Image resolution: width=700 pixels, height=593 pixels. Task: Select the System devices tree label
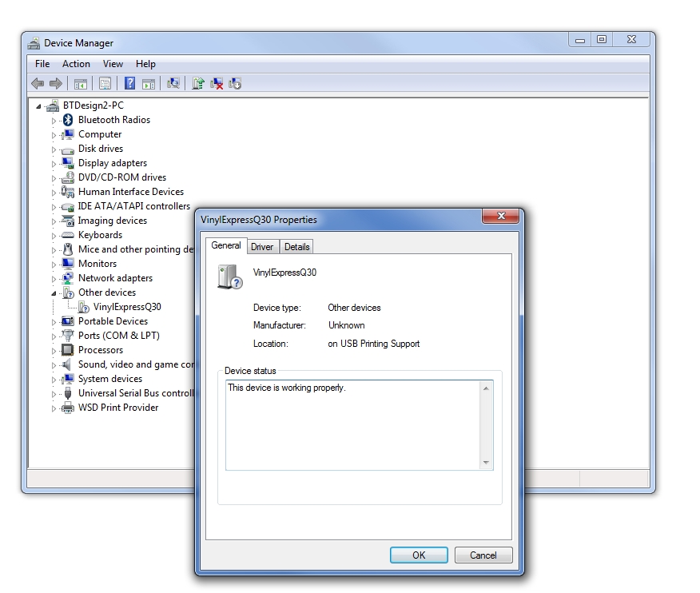click(110, 379)
